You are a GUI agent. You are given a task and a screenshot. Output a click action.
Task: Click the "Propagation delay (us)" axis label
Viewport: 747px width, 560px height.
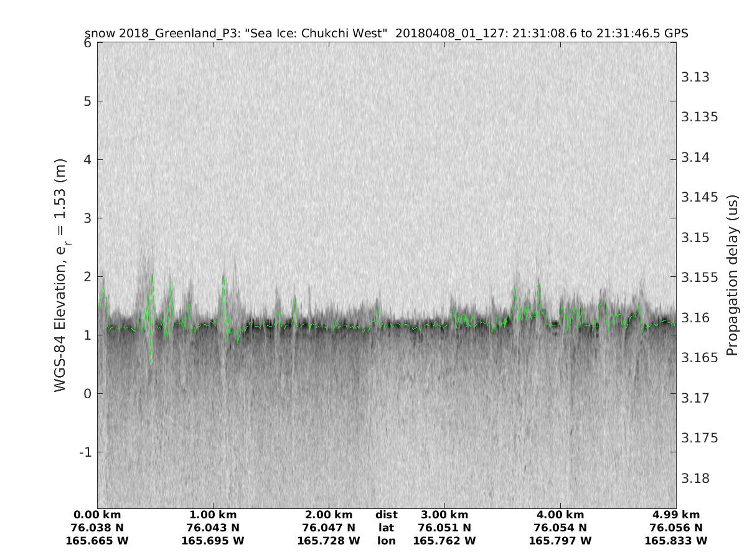click(731, 275)
